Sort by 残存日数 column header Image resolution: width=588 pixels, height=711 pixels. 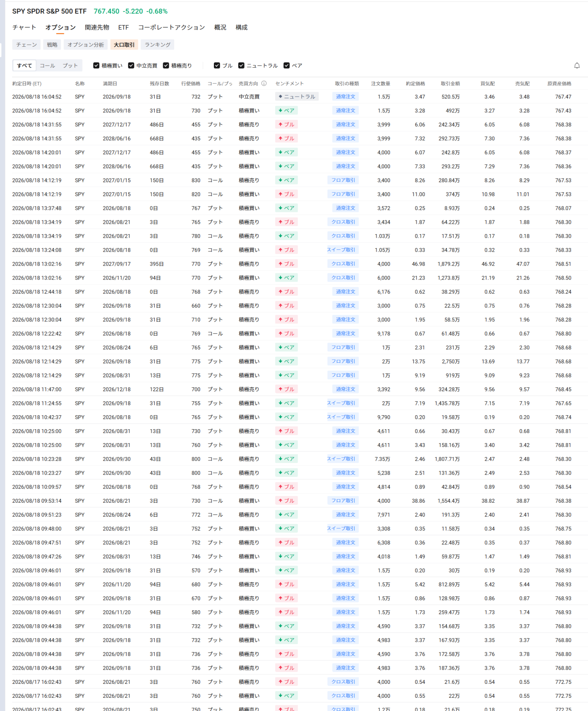click(x=159, y=83)
